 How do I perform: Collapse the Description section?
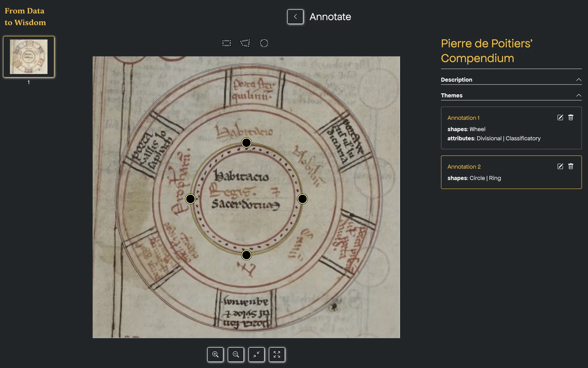(579, 80)
